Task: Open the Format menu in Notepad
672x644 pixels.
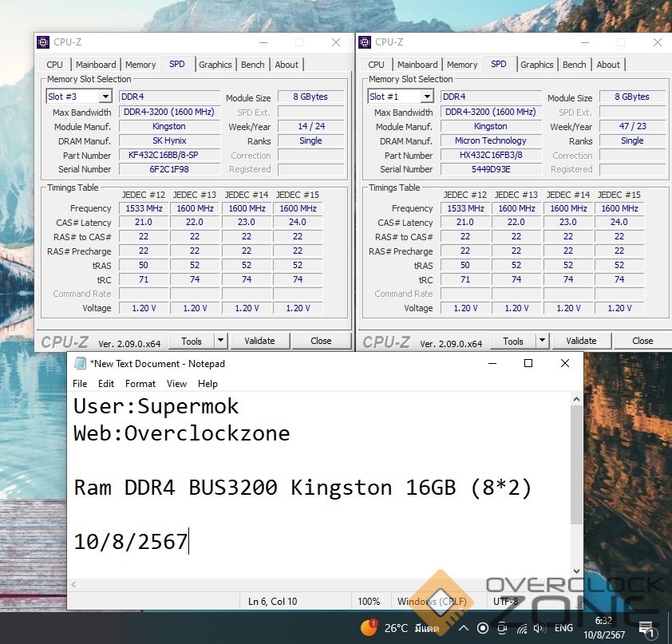Action: [140, 384]
